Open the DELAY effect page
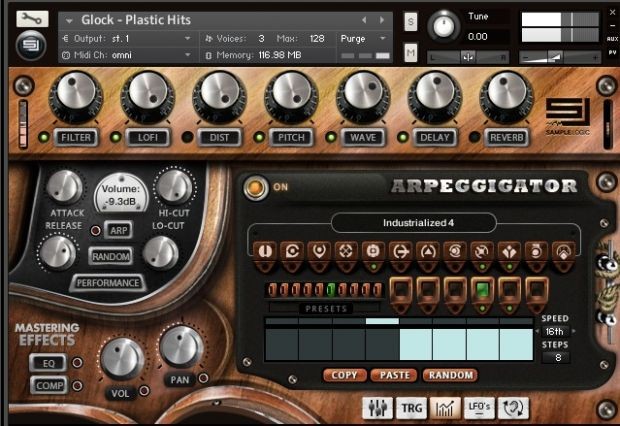Image resolution: width=620 pixels, height=426 pixels. tap(435, 138)
